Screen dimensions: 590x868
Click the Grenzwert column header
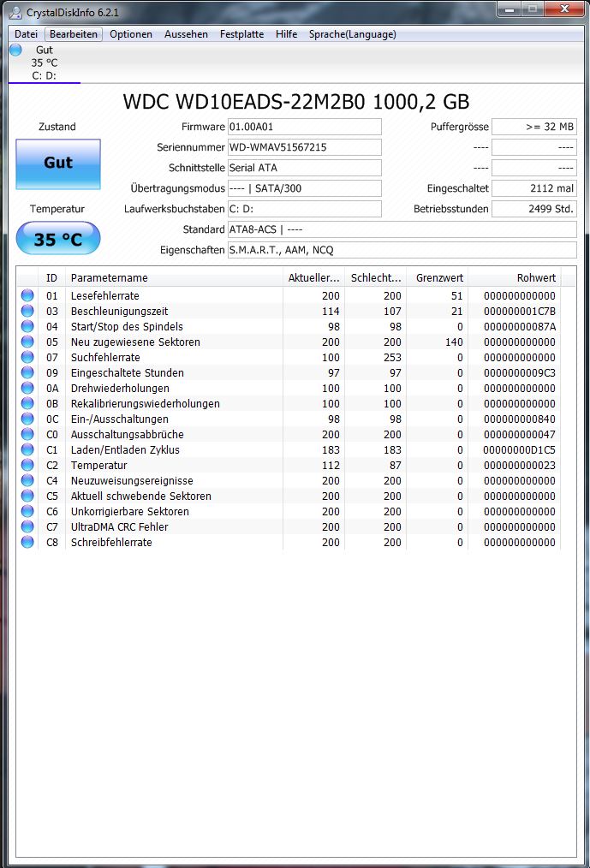point(437,278)
